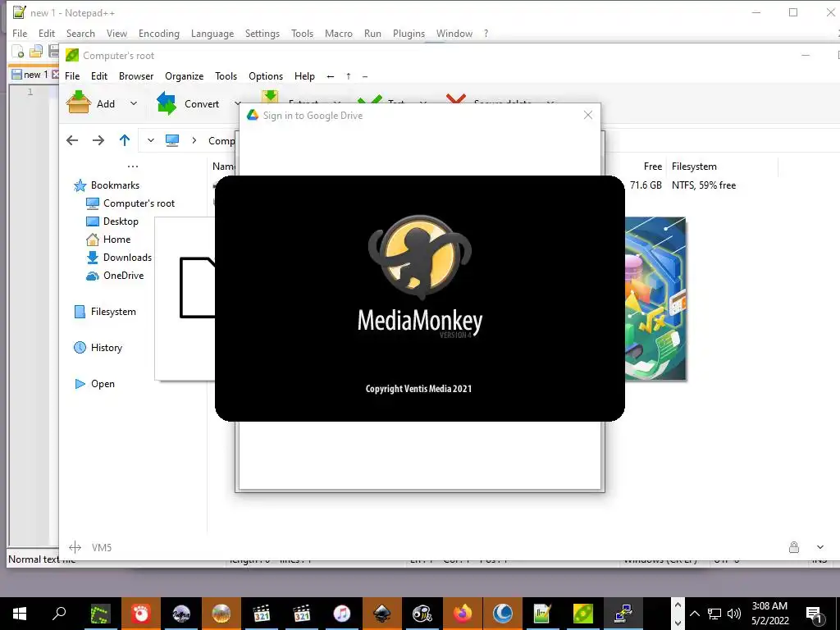Open PeaZip Organize menu
The height and width of the screenshot is (630, 840).
pos(185,76)
